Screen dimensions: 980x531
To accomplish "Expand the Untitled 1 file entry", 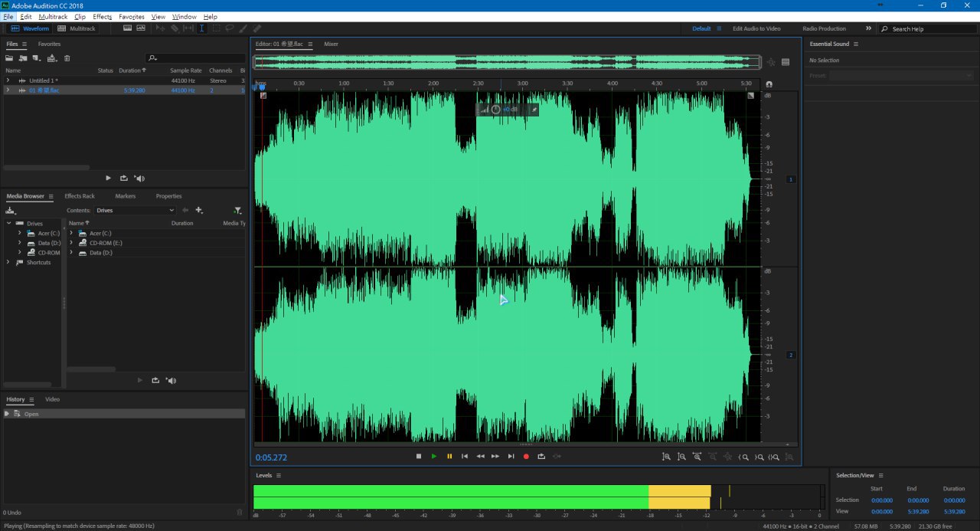I will (8, 80).
